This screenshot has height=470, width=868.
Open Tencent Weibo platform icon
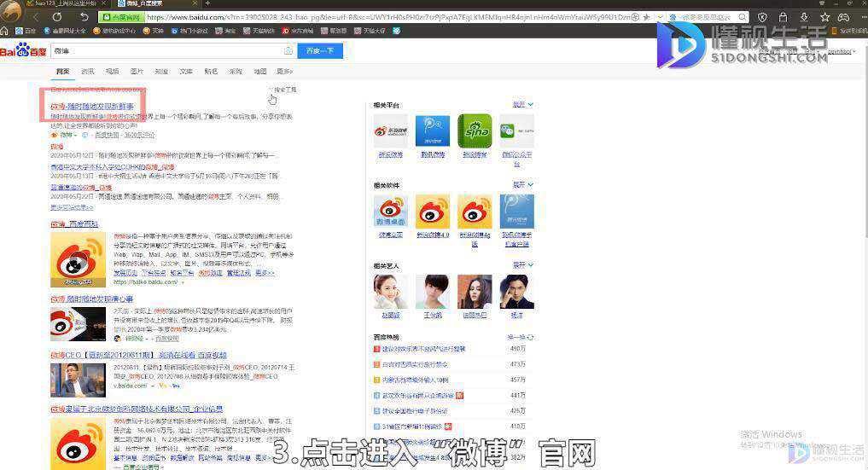433,131
